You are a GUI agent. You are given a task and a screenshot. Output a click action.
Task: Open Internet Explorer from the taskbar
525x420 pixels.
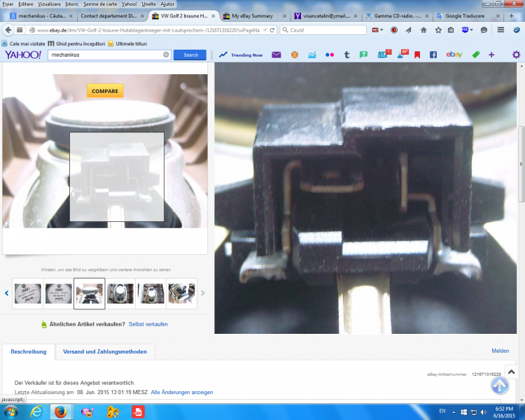click(x=36, y=412)
